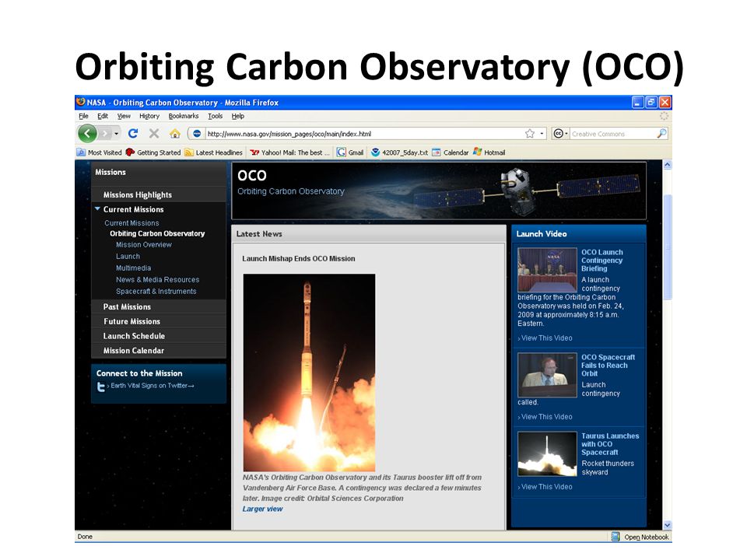Open the address bar history dropdown

coord(542,134)
